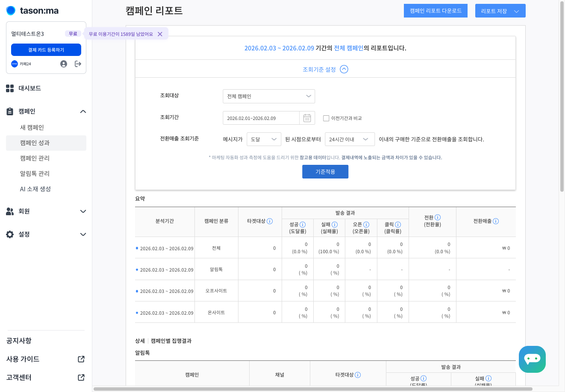Viewport: 565px width, 392px height.
Task: Collapse the 캠페인 sidebar section
Action: coord(83,111)
